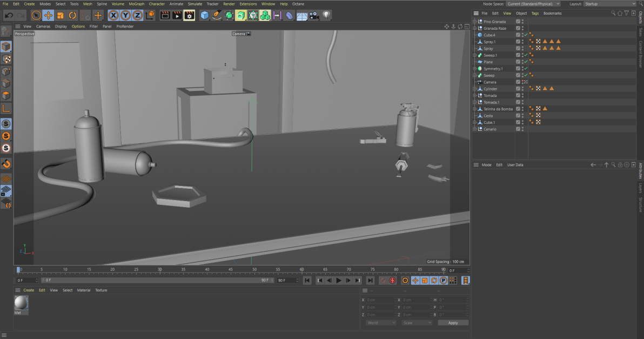Select the Mat material thumbnail

[21, 303]
